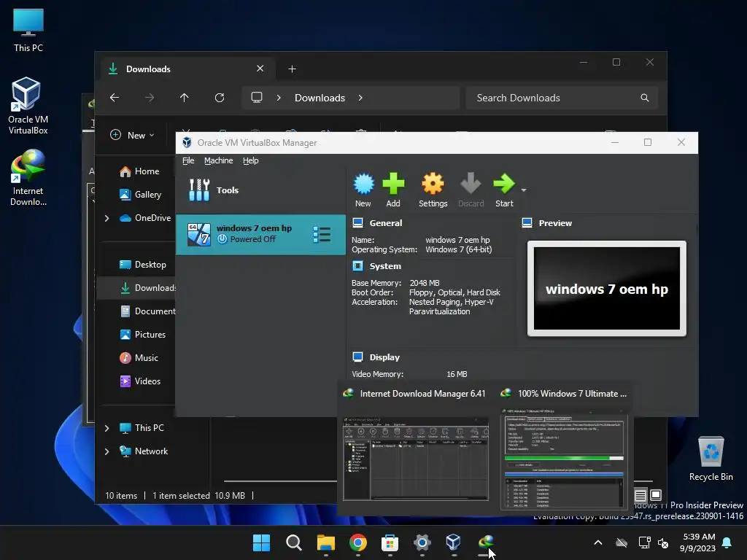
Task: Close the Downloads tab
Action: (x=260, y=69)
